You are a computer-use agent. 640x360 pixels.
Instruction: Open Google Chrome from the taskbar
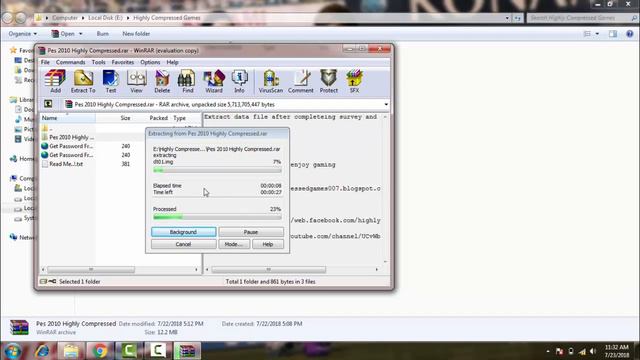(99, 351)
